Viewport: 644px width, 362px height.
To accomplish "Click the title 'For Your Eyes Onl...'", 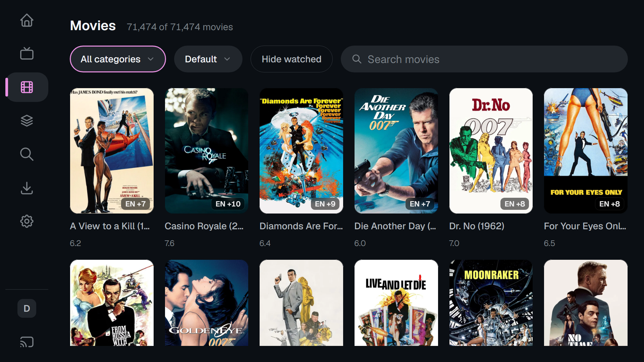I will (x=585, y=226).
